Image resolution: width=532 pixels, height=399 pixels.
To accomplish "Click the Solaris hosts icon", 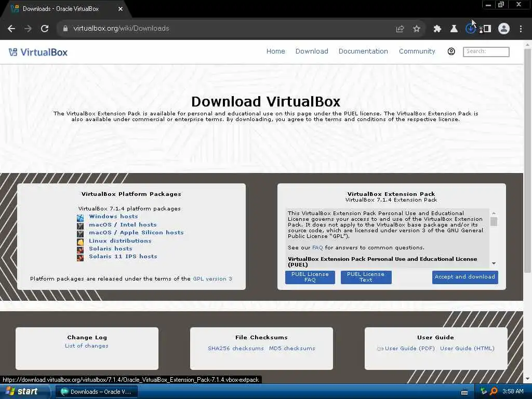I will pyautogui.click(x=80, y=250).
